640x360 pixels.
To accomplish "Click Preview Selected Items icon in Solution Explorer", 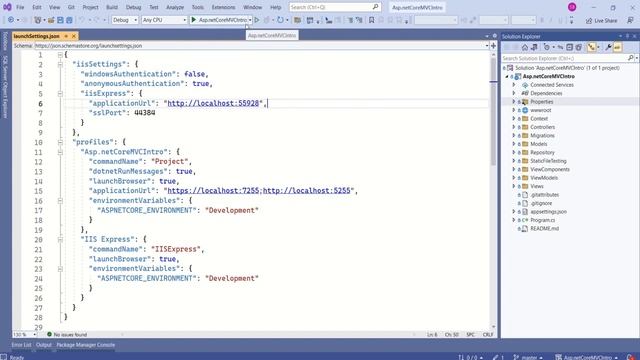I will [617, 47].
